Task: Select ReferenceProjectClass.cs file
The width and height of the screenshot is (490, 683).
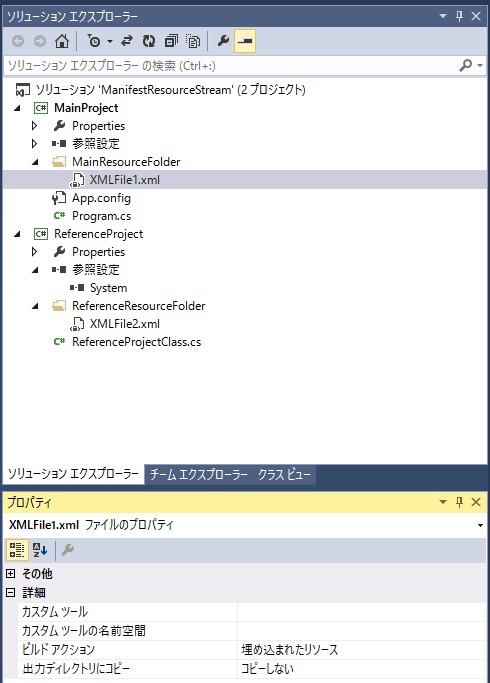Action: (136, 342)
